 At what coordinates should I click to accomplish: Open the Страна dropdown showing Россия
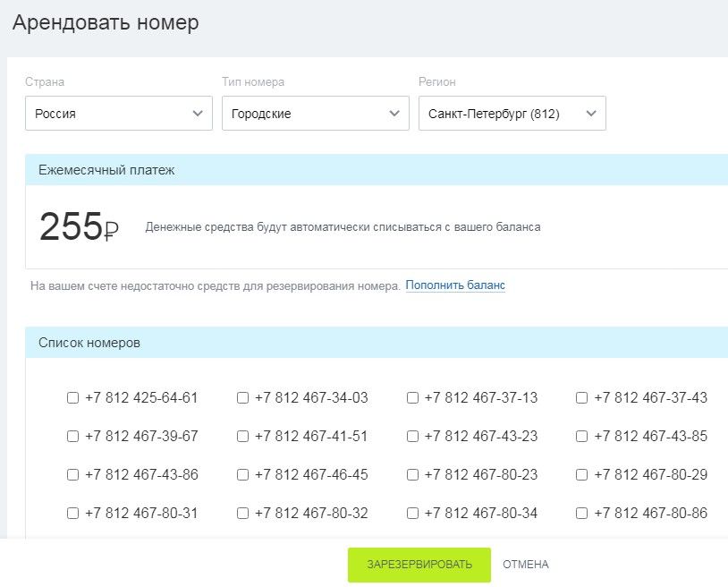pos(119,114)
